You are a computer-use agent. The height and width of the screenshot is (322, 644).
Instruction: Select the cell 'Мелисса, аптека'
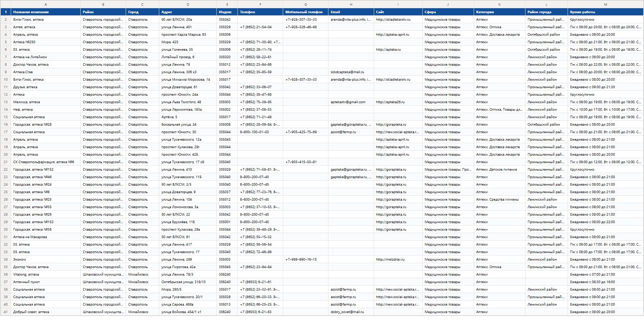46,102
